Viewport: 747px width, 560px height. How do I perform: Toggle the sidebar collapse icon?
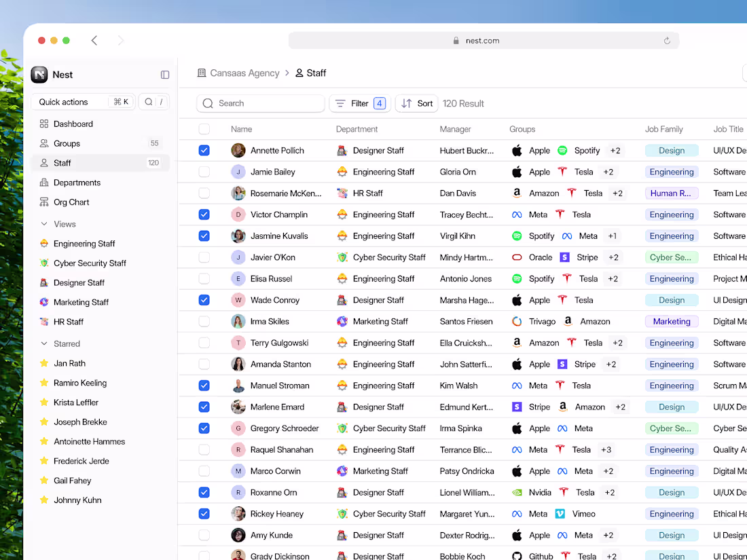point(165,75)
